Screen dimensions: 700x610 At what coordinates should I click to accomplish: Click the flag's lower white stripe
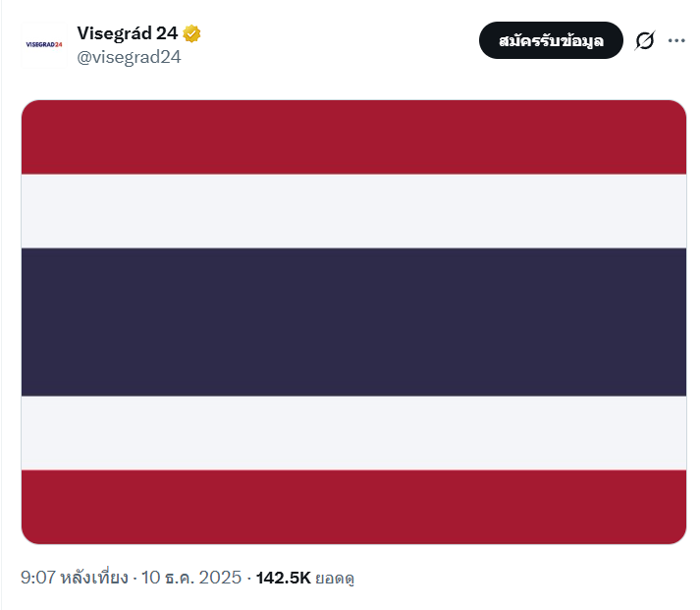pos(353,433)
